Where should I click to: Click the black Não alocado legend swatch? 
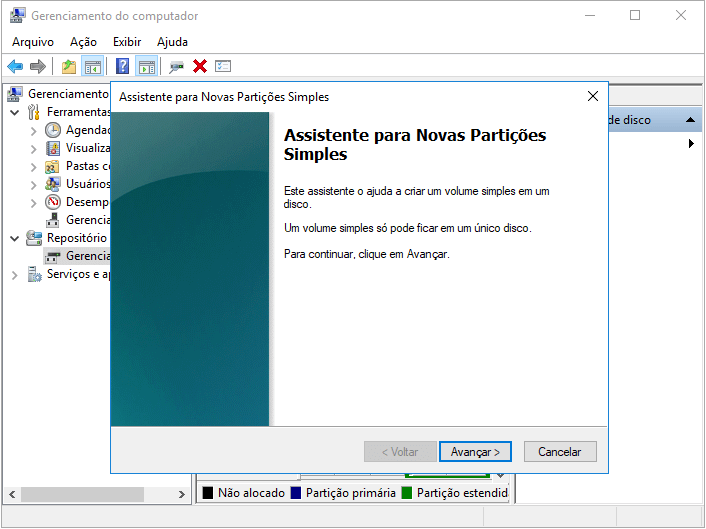208,493
